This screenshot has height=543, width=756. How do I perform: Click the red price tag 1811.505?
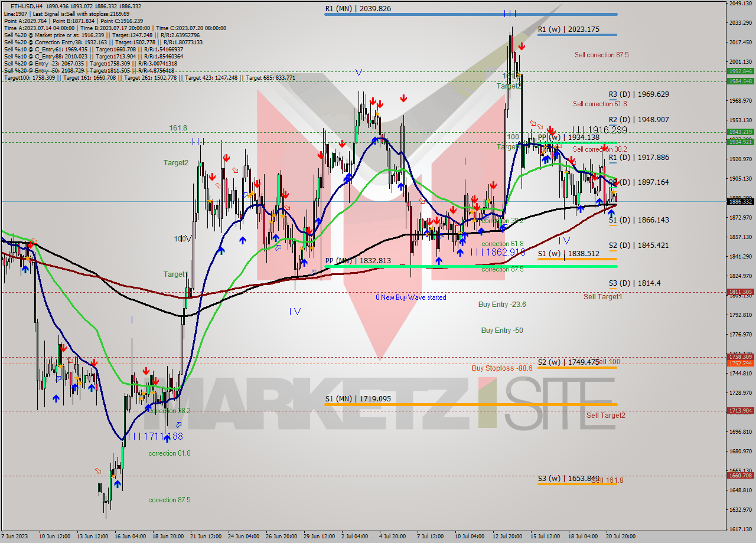[x=741, y=292]
